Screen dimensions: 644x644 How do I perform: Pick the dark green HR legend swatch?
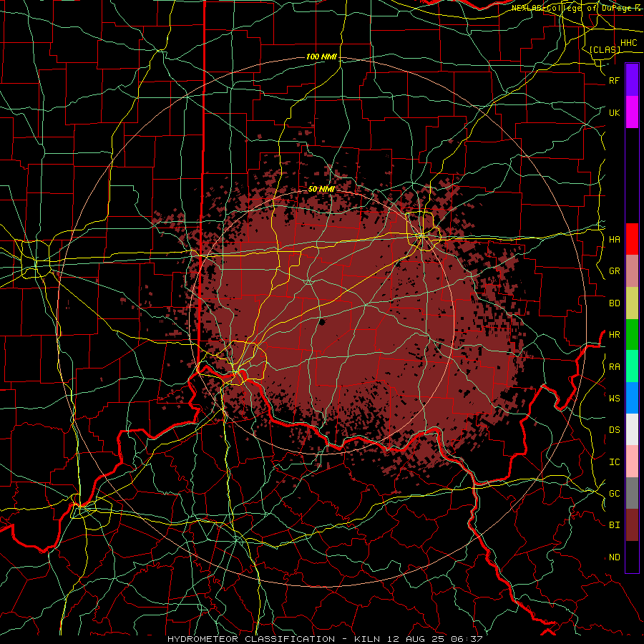tap(632, 335)
